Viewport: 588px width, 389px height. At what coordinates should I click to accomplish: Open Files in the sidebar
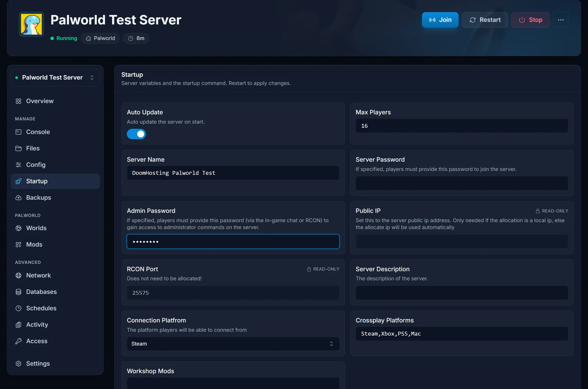[x=55, y=148]
